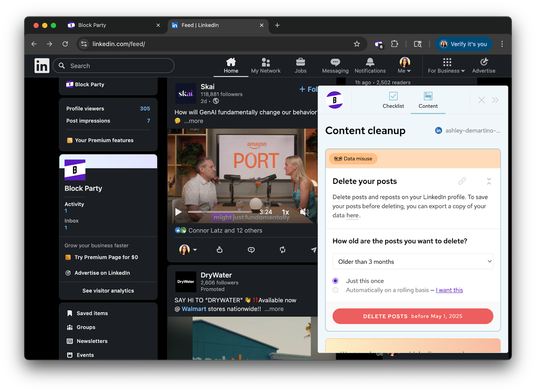View Post impressions 7
Viewport: 536px width, 392px height.
point(108,121)
